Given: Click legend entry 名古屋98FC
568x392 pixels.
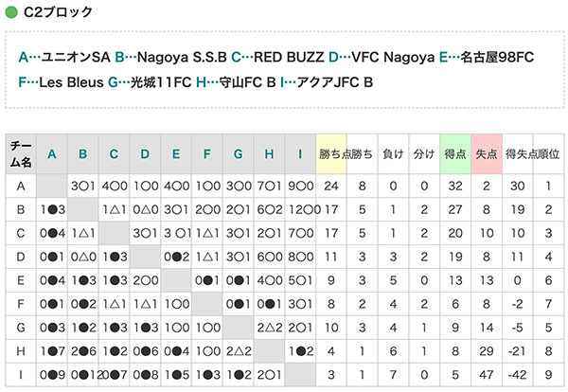Looking at the screenshot, I should pos(497,57).
